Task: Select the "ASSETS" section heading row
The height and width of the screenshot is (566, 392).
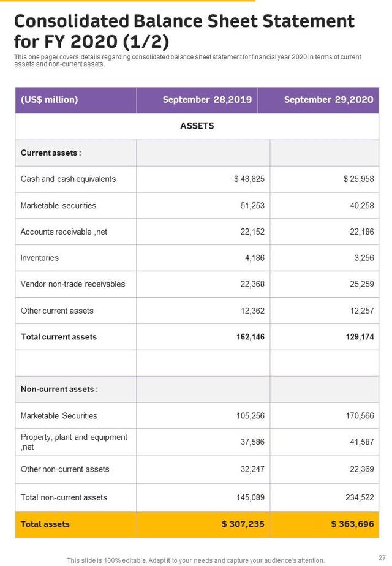Action: click(197, 126)
